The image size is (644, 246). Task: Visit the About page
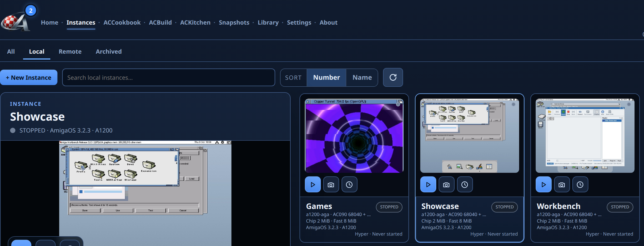tap(328, 23)
